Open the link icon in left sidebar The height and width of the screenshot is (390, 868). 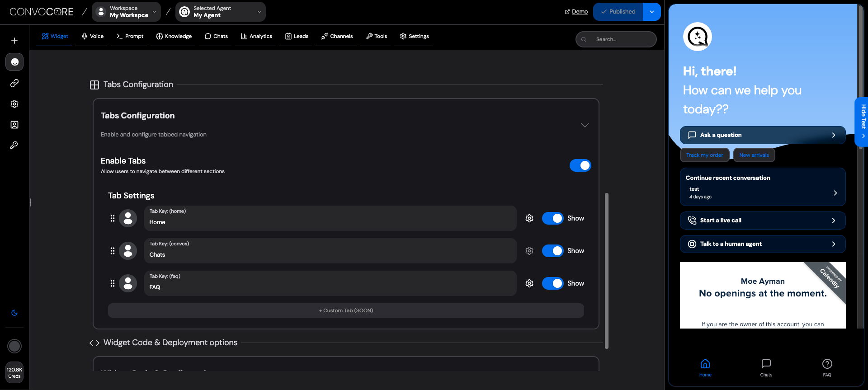[x=14, y=83]
